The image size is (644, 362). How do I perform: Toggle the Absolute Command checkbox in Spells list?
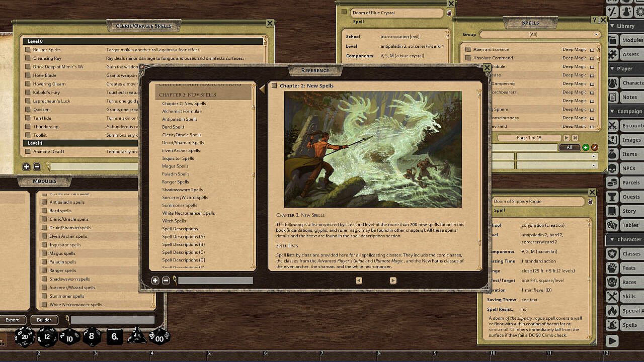(x=468, y=58)
